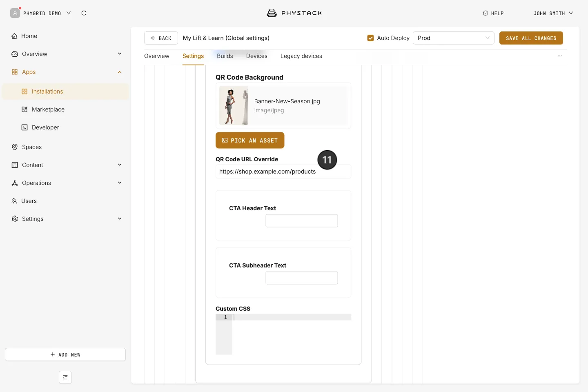Click the Marketplace icon
The image size is (588, 392).
pyautogui.click(x=24, y=109)
